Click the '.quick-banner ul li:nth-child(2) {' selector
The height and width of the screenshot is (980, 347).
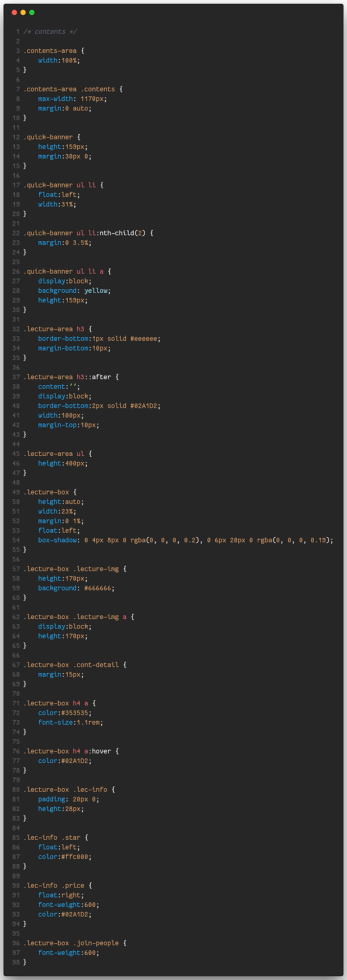point(88,233)
